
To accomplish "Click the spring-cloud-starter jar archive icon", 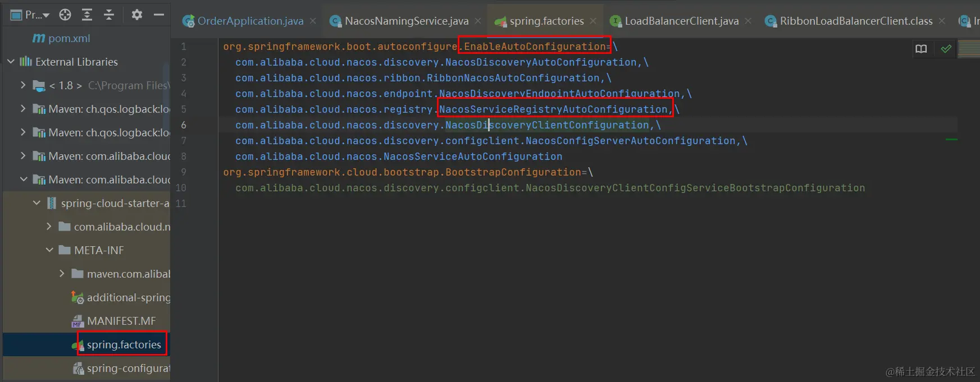I will [x=52, y=203].
